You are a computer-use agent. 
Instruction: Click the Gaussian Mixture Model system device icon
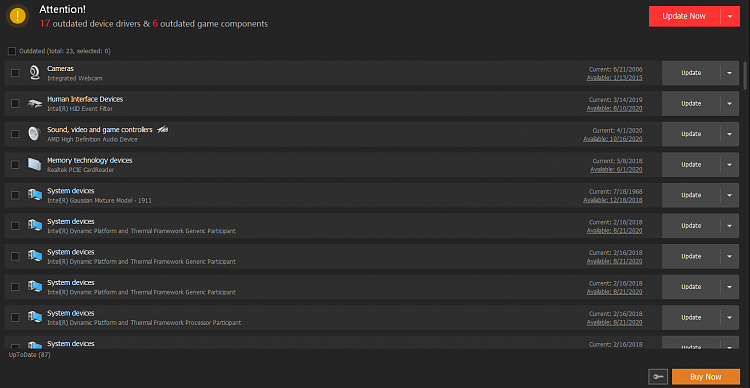click(34, 195)
